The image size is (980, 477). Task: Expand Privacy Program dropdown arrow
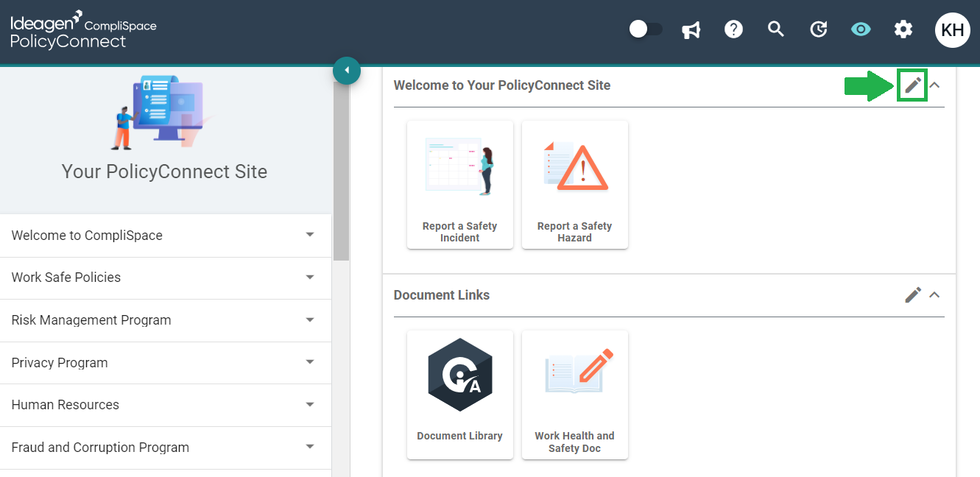(x=310, y=362)
